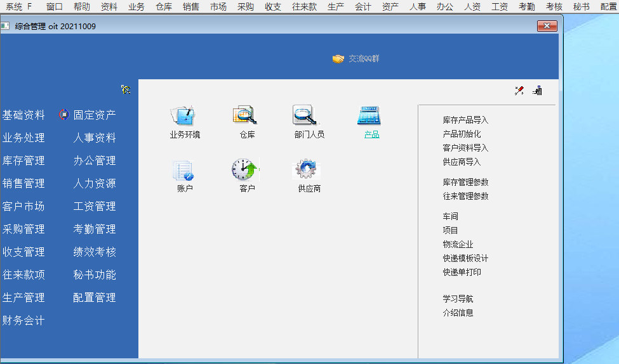Open the 市场 menu
The image size is (619, 364).
218,7
